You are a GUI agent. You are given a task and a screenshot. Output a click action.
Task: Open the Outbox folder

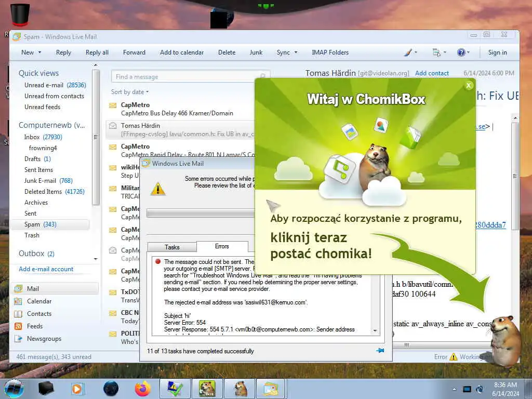(x=36, y=254)
